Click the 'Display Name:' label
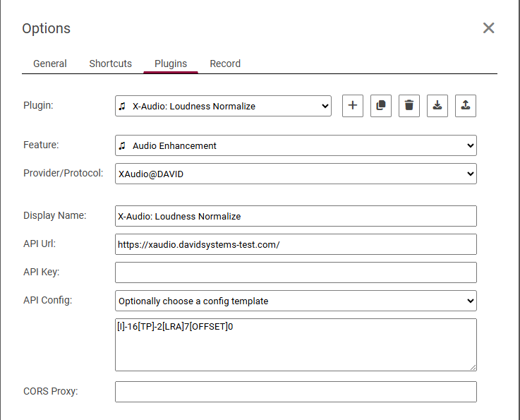Viewport: 520px width, 420px height. (55, 215)
